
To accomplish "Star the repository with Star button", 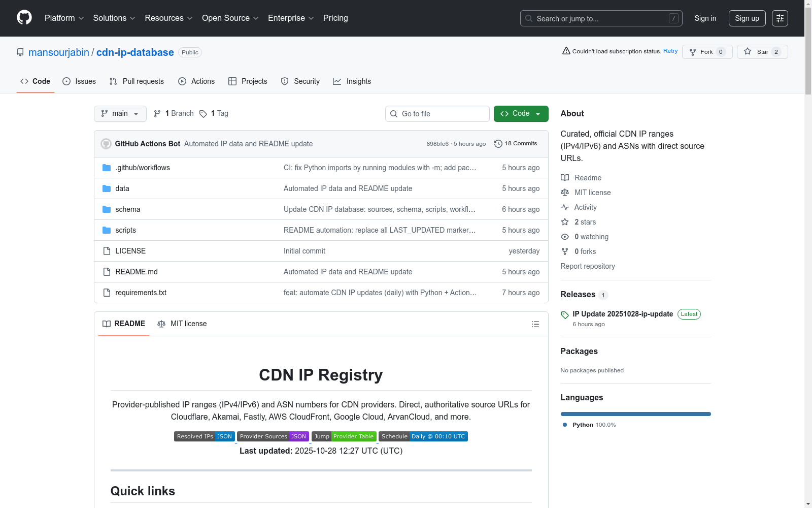I will click(762, 52).
